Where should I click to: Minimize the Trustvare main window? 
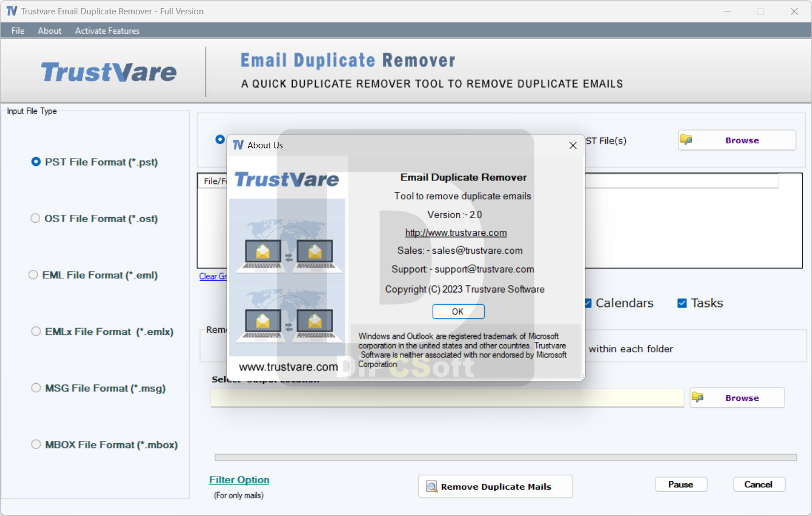pyautogui.click(x=727, y=11)
